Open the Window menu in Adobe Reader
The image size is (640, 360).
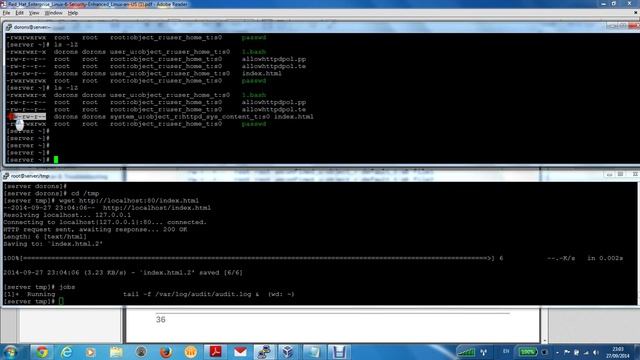point(53,13)
